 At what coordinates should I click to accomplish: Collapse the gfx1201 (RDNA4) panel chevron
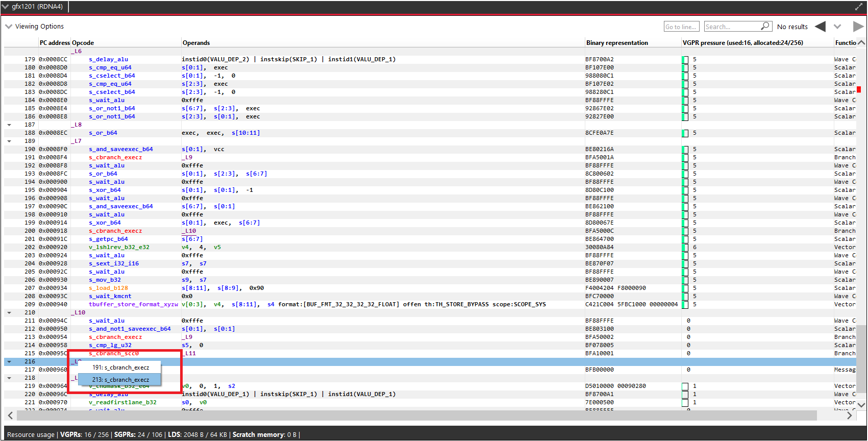(6, 7)
